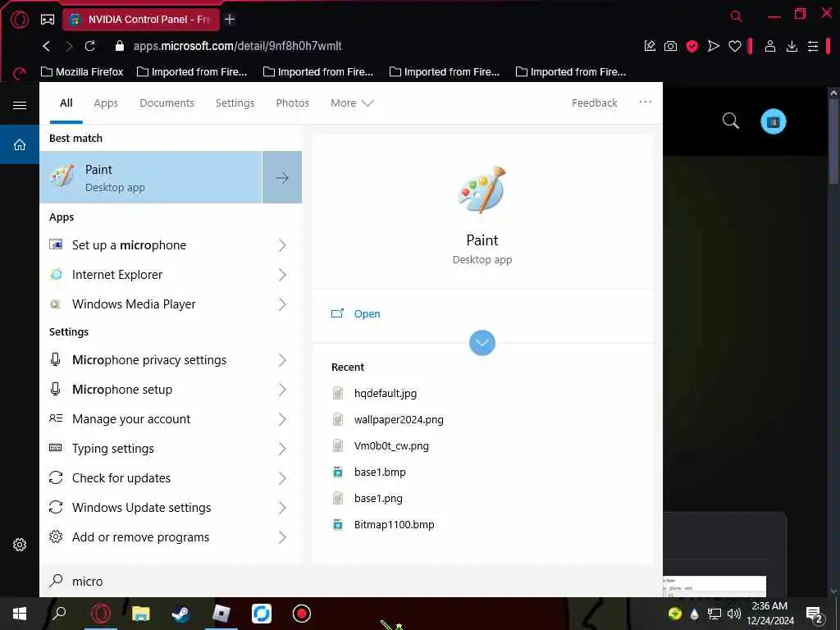Expand Microphone setup chevron
The image size is (840, 630).
point(282,390)
